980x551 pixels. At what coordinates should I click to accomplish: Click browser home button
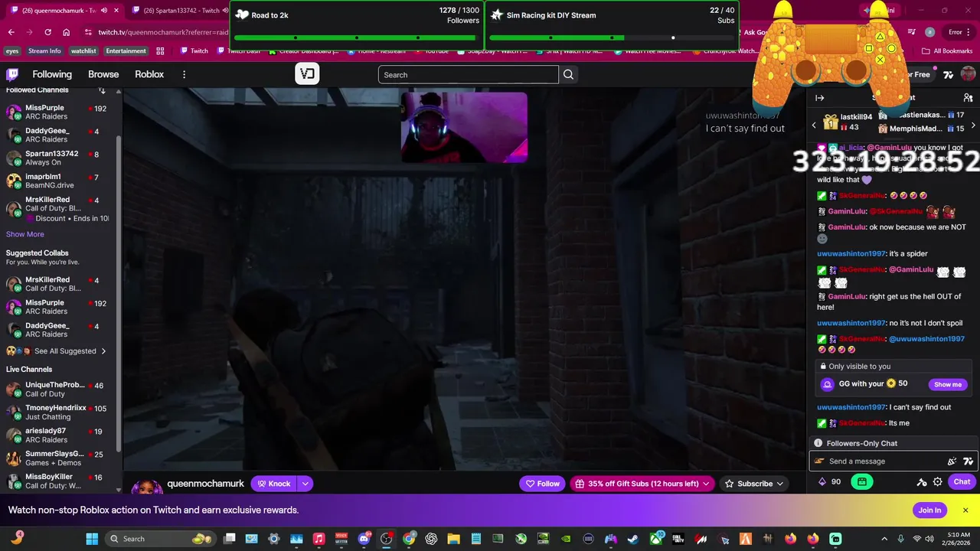coord(66,32)
